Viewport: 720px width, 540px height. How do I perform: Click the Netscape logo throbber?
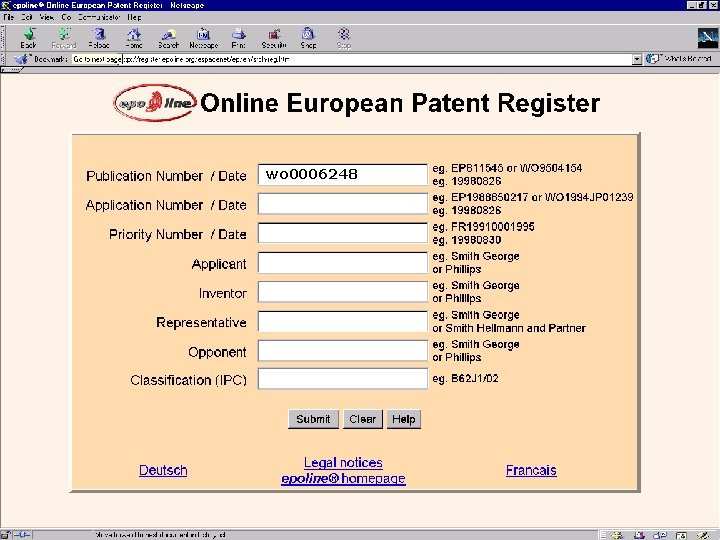[x=707, y=38]
